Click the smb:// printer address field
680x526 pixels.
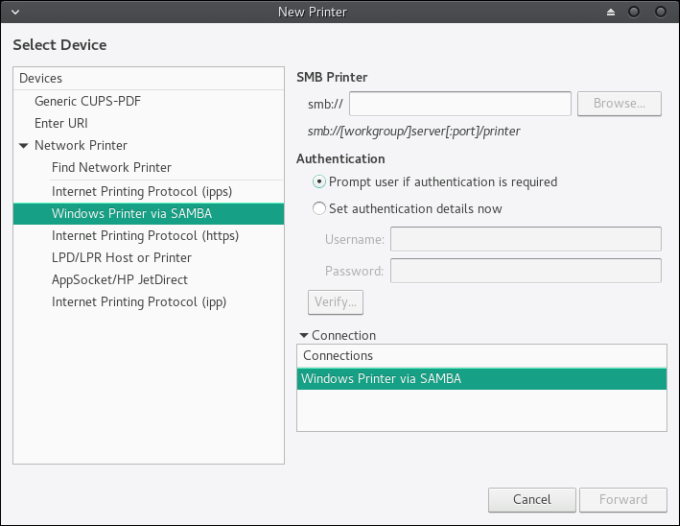(x=460, y=104)
